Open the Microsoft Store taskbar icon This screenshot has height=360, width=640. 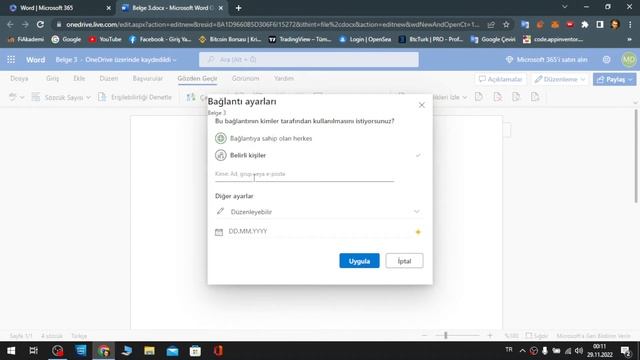click(195, 351)
